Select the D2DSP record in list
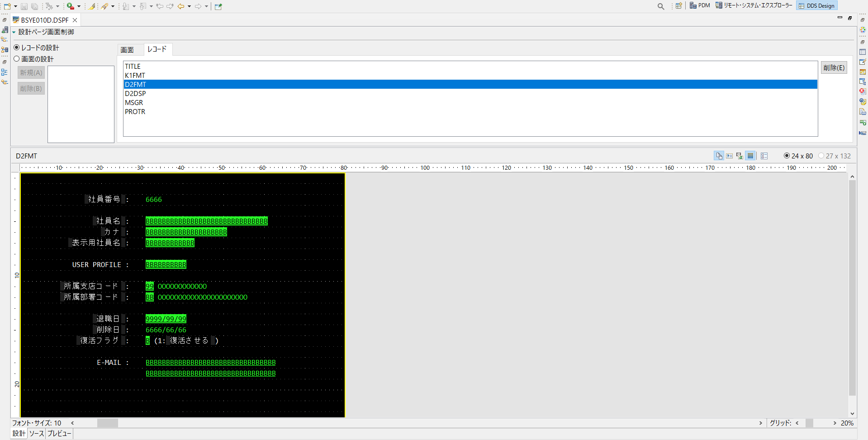 pos(470,93)
